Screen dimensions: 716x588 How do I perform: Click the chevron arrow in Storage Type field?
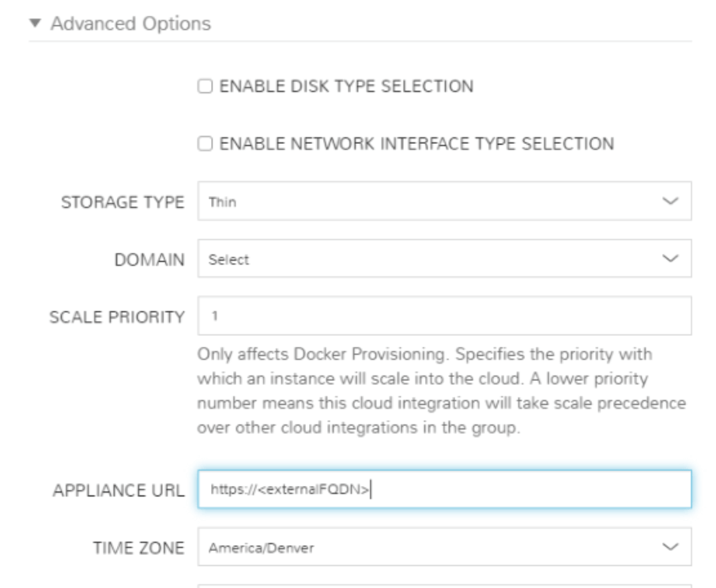[x=670, y=202]
